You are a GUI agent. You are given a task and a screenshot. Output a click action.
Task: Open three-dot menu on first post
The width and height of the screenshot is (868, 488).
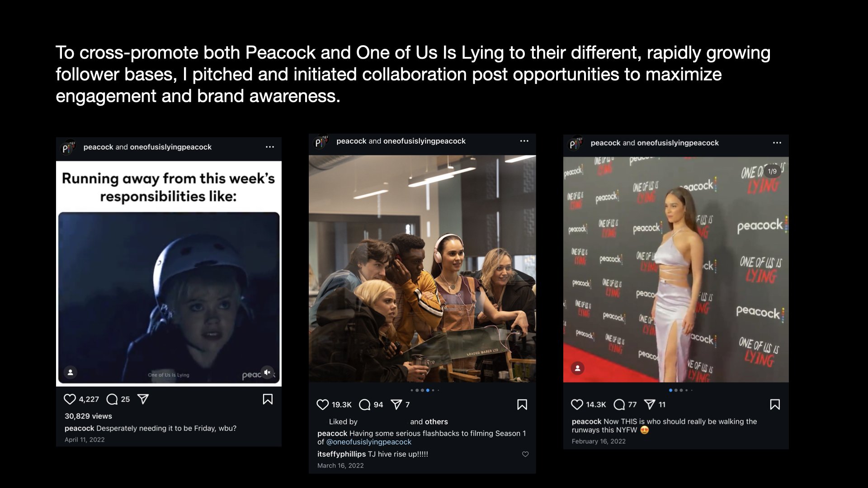(270, 147)
